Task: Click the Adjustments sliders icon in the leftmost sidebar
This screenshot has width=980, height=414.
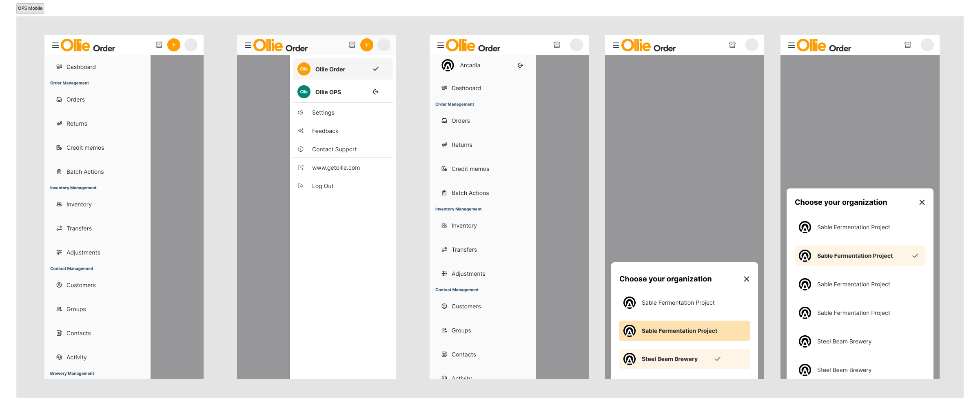Action: pyautogui.click(x=59, y=252)
